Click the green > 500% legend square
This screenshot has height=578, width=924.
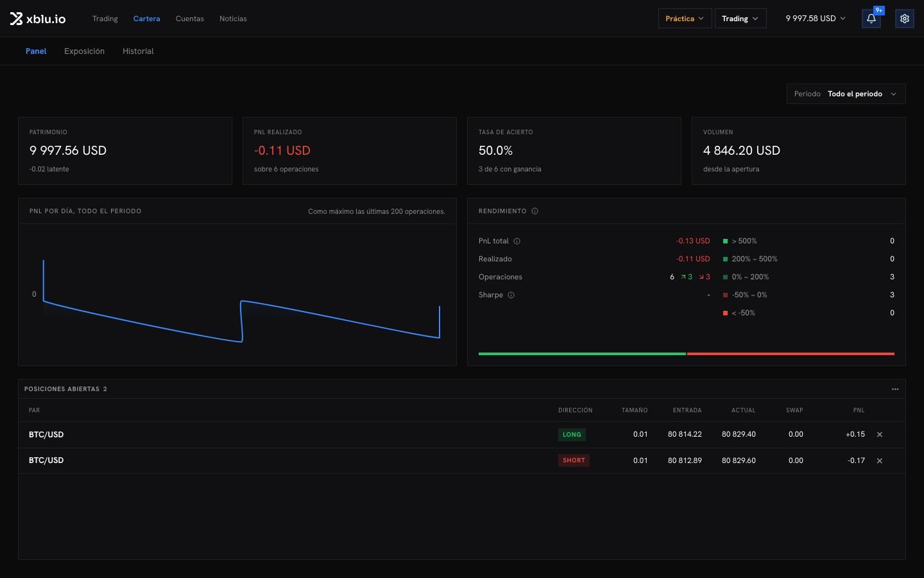pos(725,241)
